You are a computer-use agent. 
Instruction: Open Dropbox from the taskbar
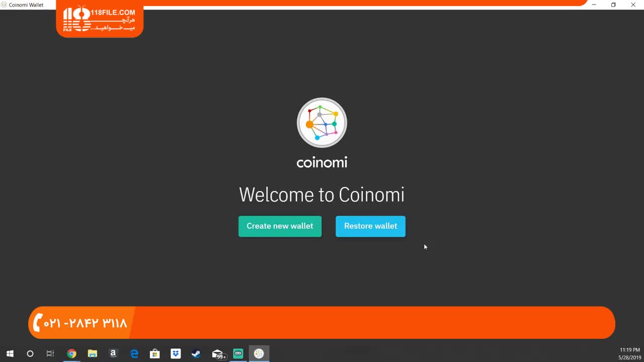pyautogui.click(x=176, y=353)
